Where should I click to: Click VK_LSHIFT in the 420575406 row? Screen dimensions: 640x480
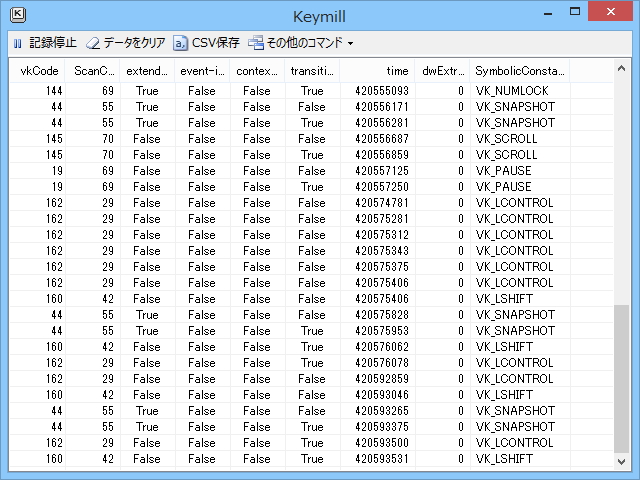[504, 299]
